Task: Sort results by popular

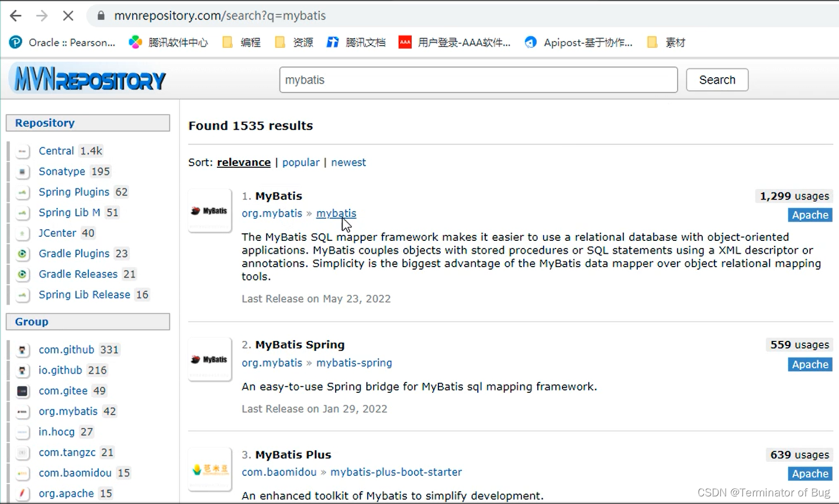Action: pos(301,162)
